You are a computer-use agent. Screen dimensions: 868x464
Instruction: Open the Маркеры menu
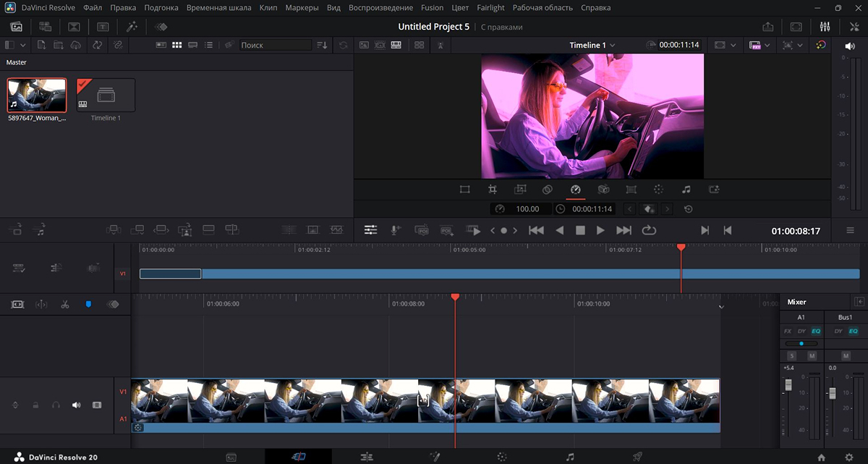tap(302, 8)
